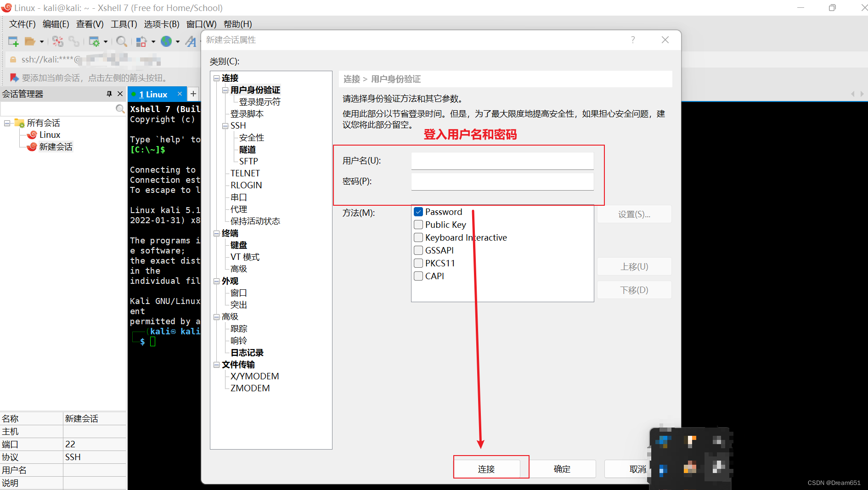Collapse the 终端 category node
The image size is (868, 490).
(216, 233)
